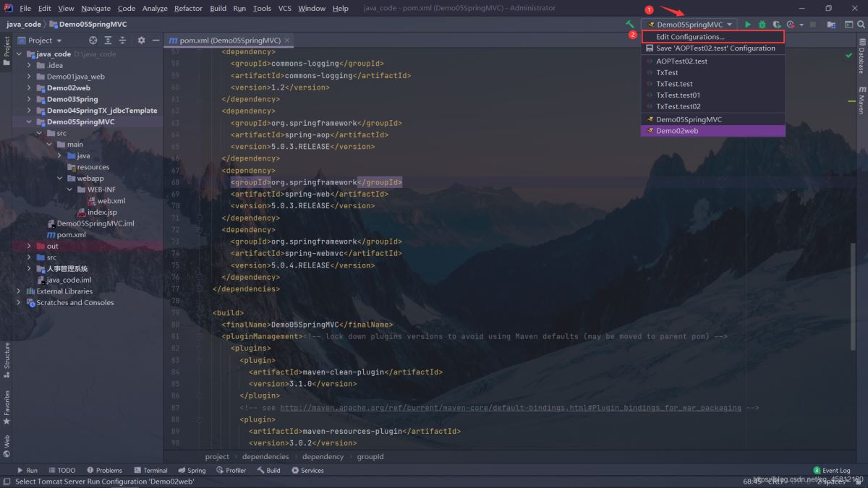Build project with the hammer icon
The width and height of the screenshot is (868, 488).
[x=630, y=25]
